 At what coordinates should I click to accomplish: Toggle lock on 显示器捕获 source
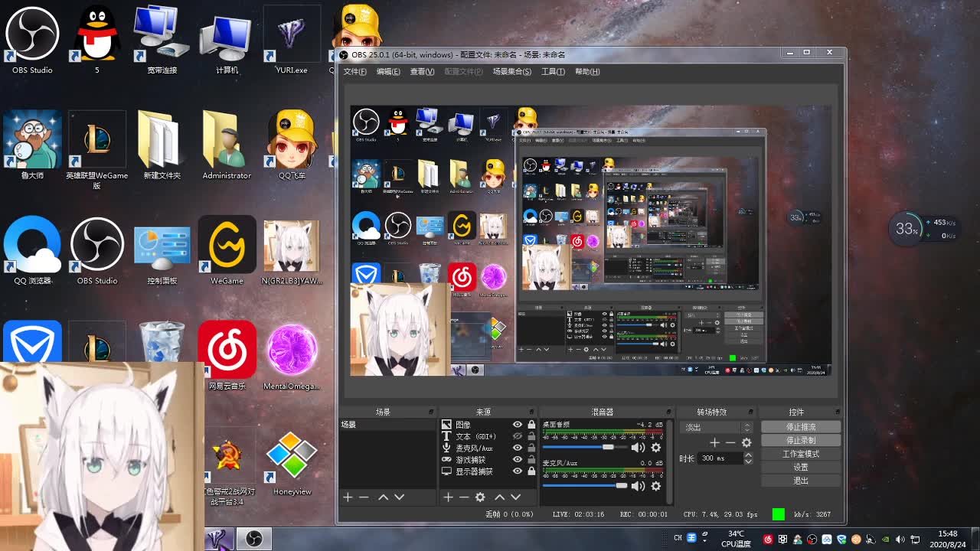(x=531, y=471)
